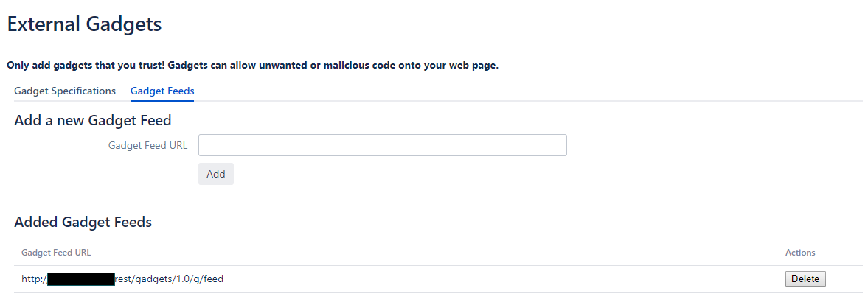Screen dimensions: 868x294
Task: Click the Actions column header
Action: pos(800,253)
